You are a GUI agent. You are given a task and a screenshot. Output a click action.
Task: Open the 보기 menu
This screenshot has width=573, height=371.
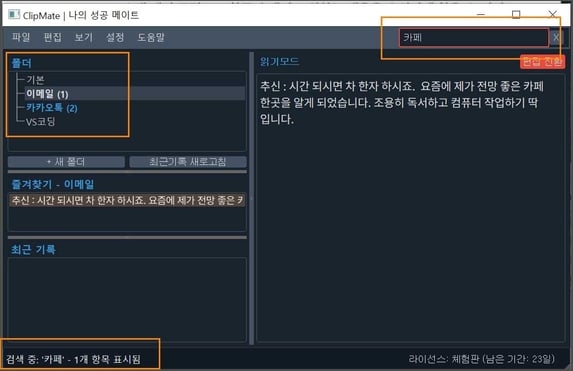click(x=84, y=37)
